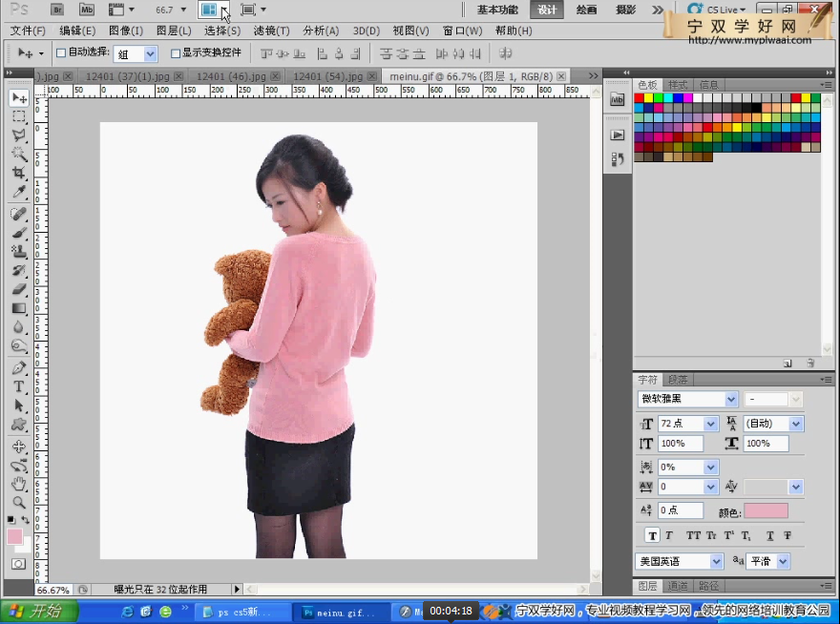Enable the Auto-Select checkbox
Viewport: 840px width, 624px height.
point(61,53)
